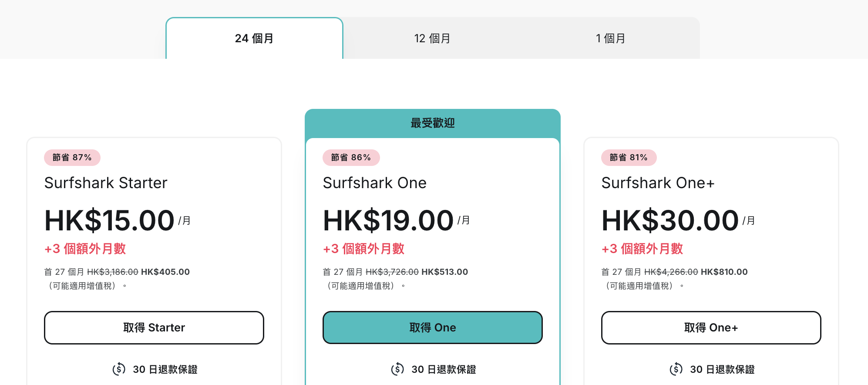Image resolution: width=868 pixels, height=385 pixels.
Task: Click the Surfshark One+ plan title
Action: pos(658,183)
